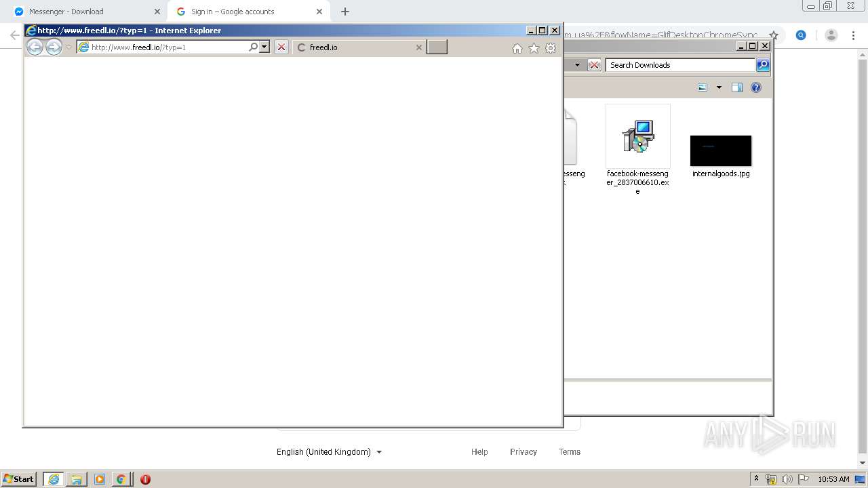868x488 pixels.
Task: Click Windows Explorer folder taskbar icon
Action: (77, 479)
